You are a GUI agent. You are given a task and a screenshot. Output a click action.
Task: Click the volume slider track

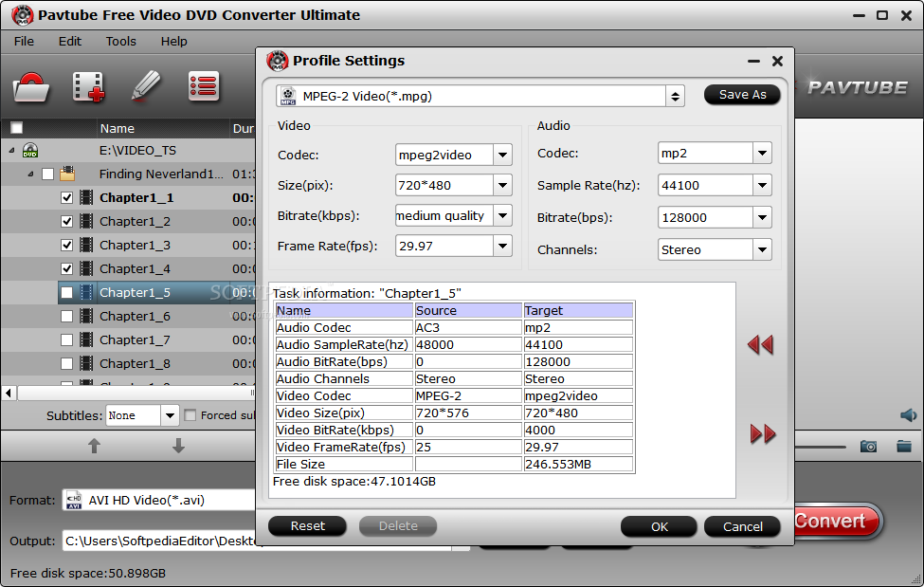point(821,448)
